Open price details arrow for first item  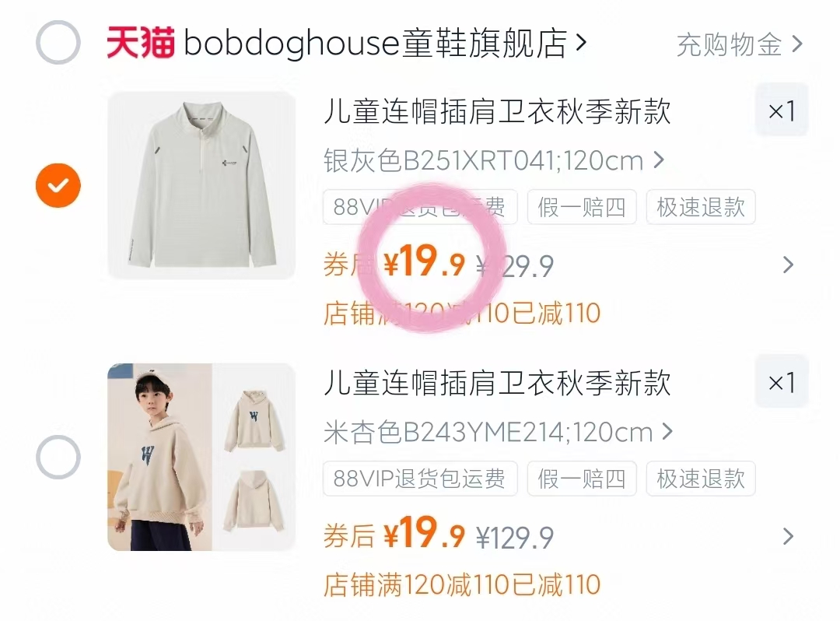pyautogui.click(x=787, y=265)
